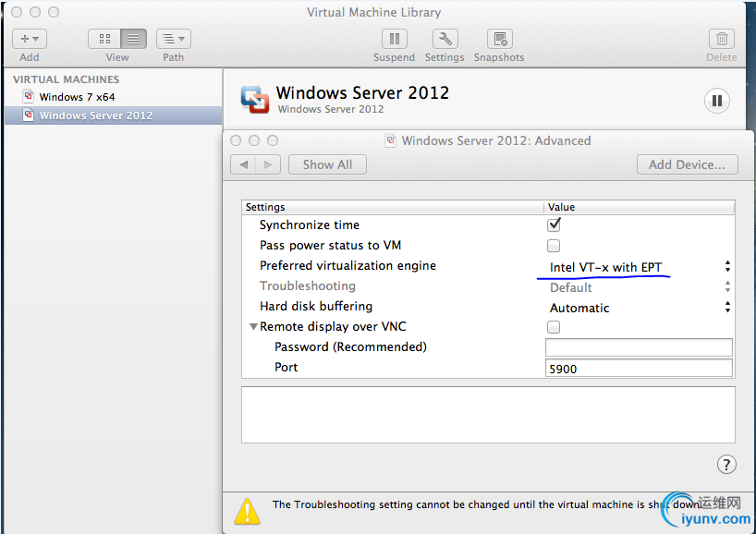
Task: Open the Snapshots manager
Action: coord(499,39)
